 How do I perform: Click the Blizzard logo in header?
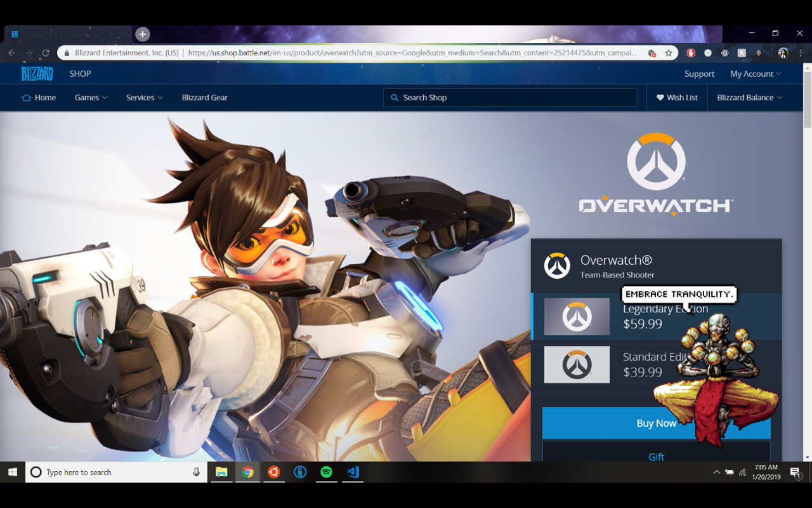37,74
